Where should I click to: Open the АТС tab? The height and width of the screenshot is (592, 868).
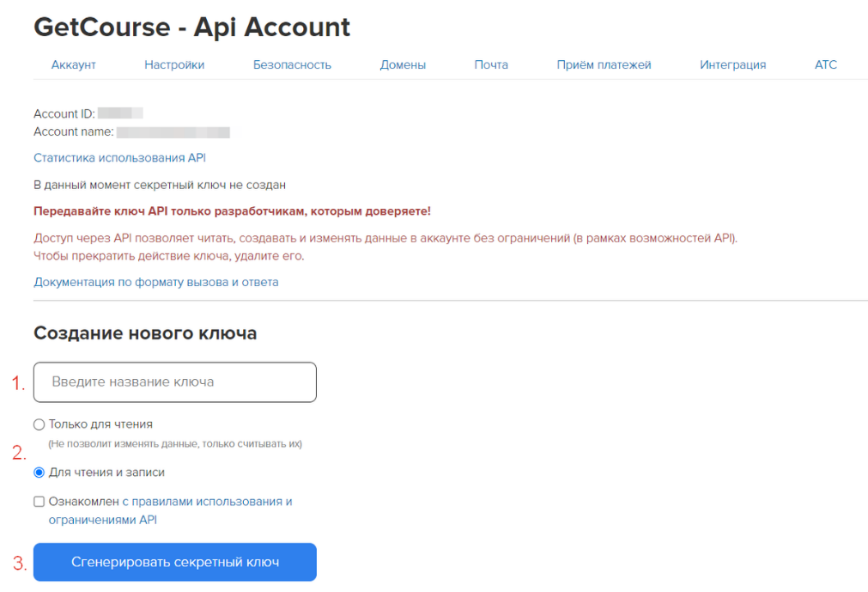(825, 64)
